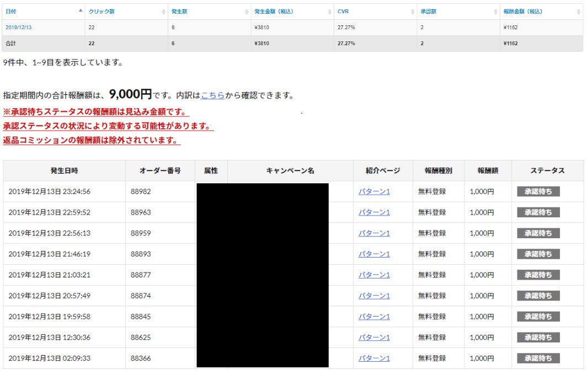
Task: Sort by the 発生数 column header
Action: [x=209, y=12]
